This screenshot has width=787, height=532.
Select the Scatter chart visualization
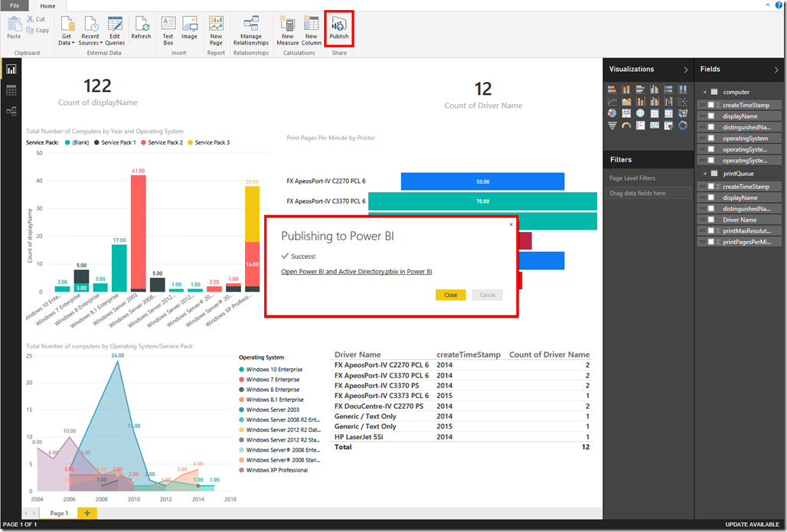coord(683,101)
